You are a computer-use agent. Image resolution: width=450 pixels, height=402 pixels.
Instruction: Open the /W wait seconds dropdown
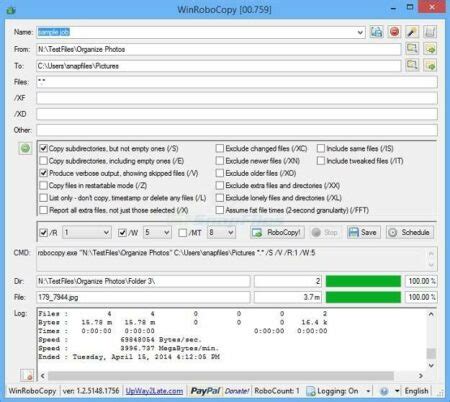pos(166,232)
